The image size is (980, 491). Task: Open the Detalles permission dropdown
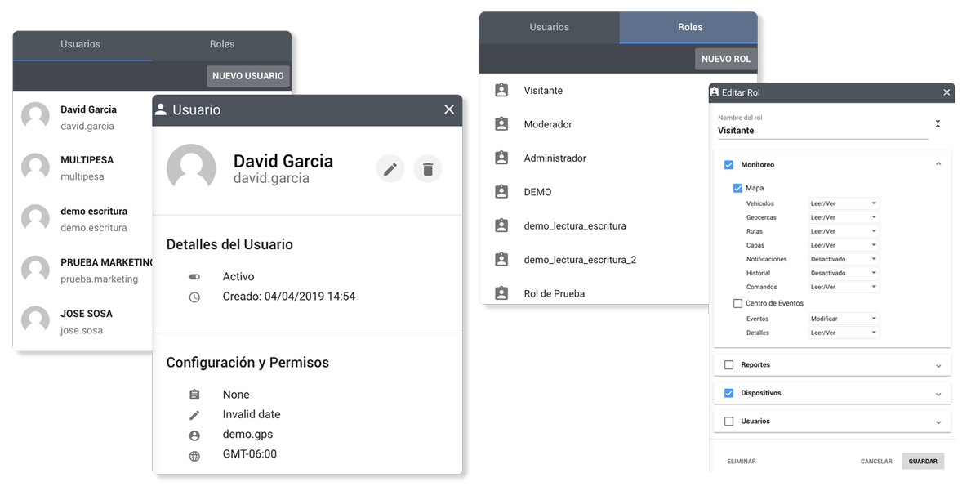click(844, 333)
